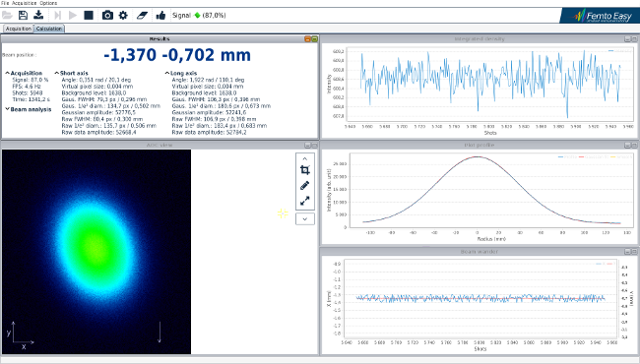Start acquisition with the play button
This screenshot has height=364, width=640.
click(x=73, y=16)
